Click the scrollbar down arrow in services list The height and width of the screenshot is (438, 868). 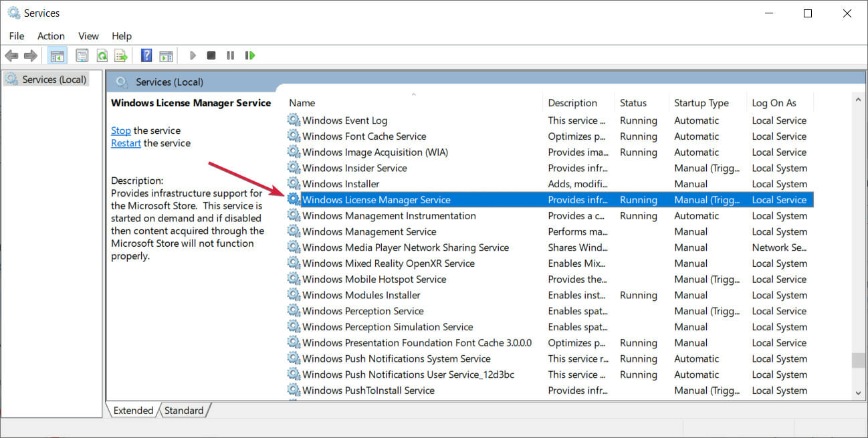pyautogui.click(x=858, y=393)
